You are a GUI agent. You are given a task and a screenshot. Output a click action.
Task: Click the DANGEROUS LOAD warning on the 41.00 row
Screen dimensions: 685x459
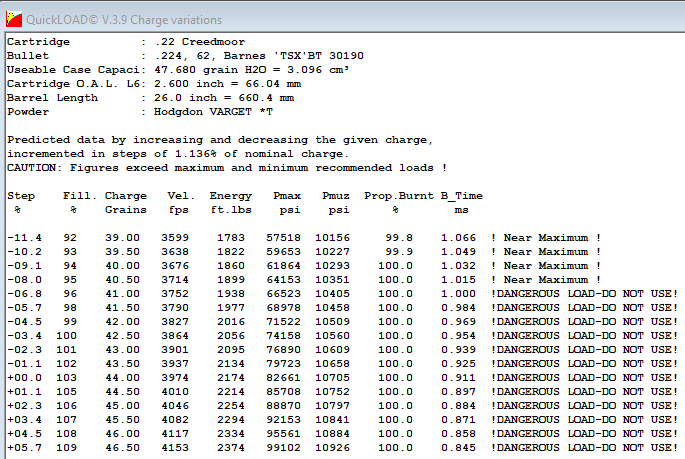[585, 293]
